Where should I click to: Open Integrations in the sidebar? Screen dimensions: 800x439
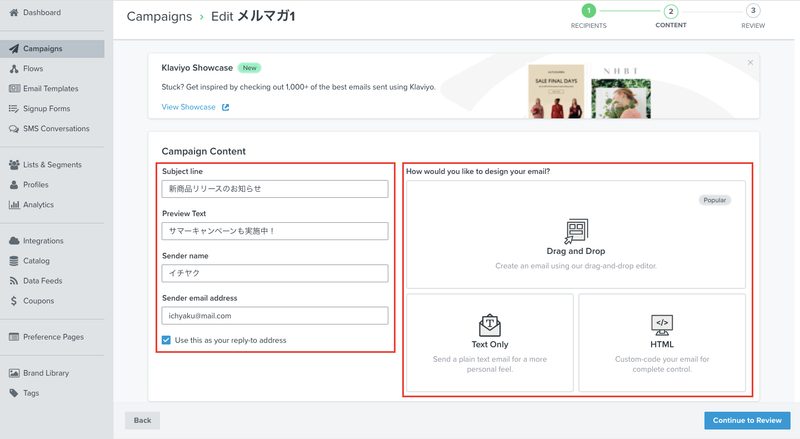(x=43, y=240)
